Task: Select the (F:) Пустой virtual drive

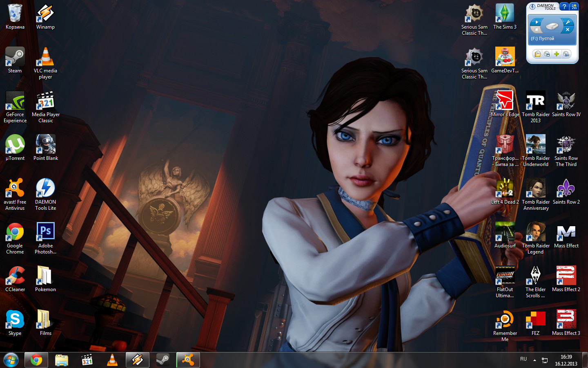Action: point(543,38)
